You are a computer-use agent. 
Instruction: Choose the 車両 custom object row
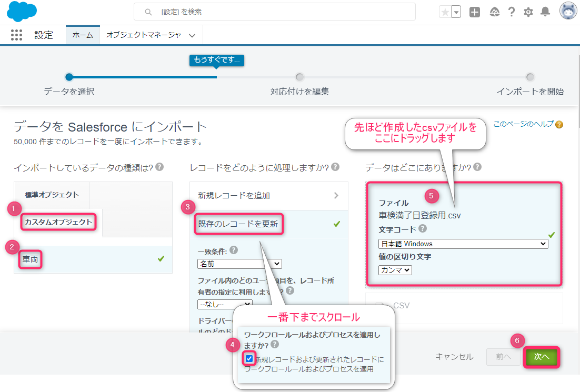(x=93, y=259)
